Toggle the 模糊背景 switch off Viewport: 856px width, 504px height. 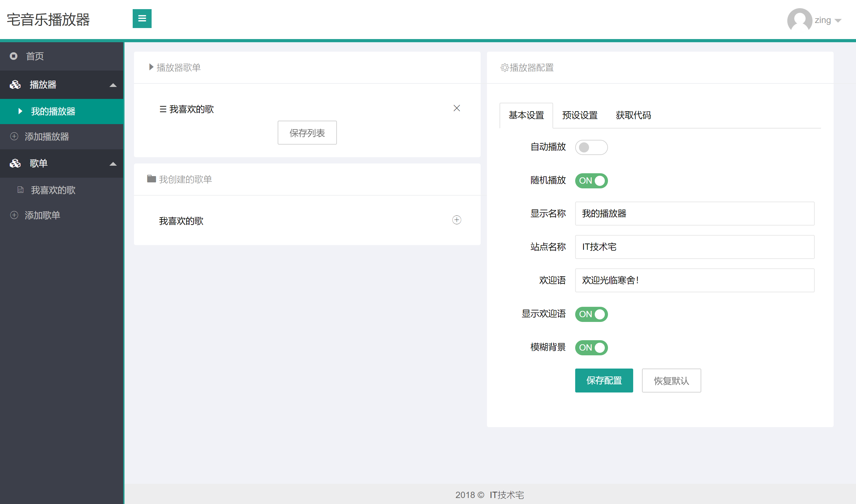click(591, 347)
